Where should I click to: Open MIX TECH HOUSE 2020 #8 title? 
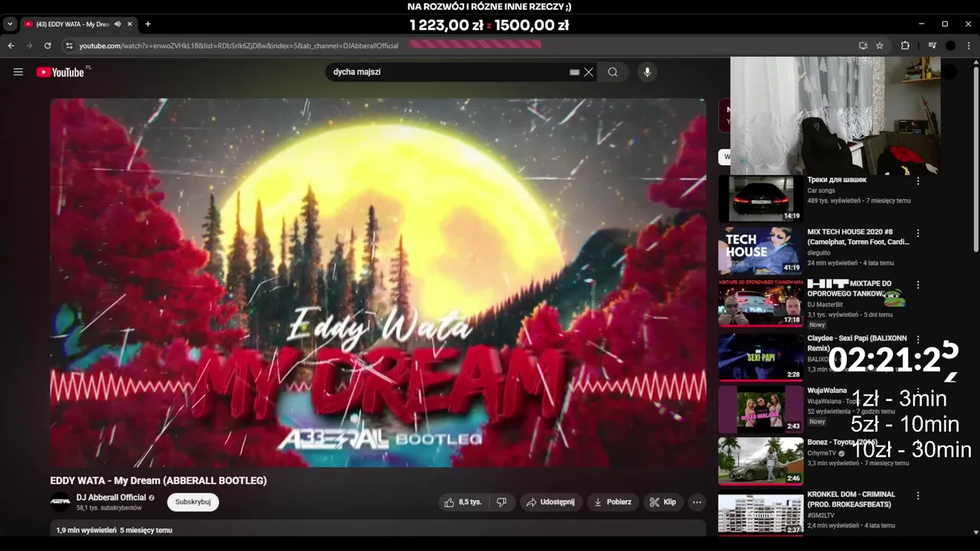pyautogui.click(x=858, y=236)
